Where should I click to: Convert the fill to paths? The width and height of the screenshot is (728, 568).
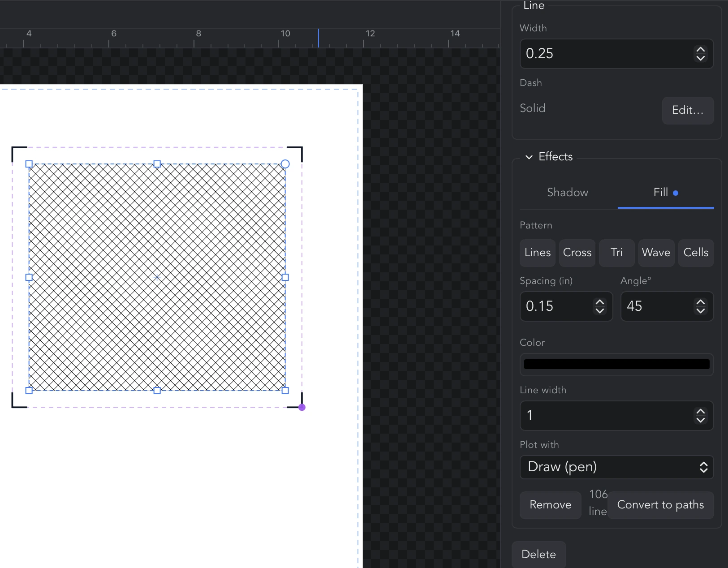[660, 505]
